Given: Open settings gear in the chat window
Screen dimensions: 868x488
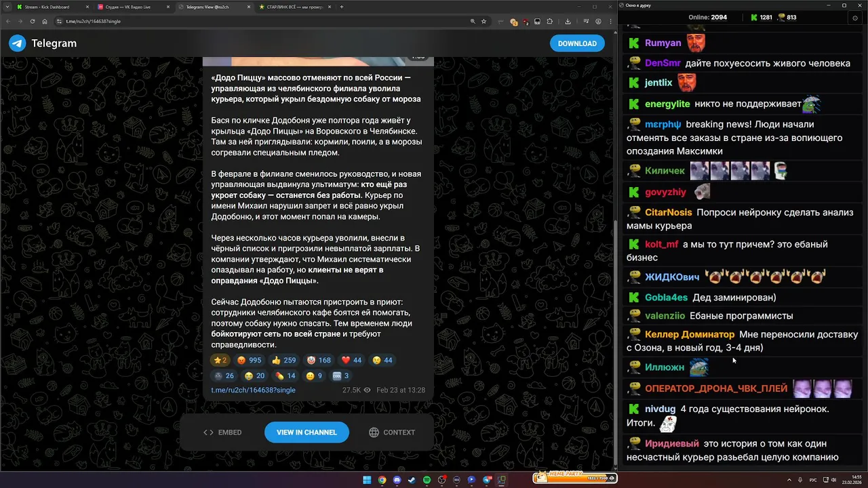Looking at the screenshot, I should click(x=854, y=18).
